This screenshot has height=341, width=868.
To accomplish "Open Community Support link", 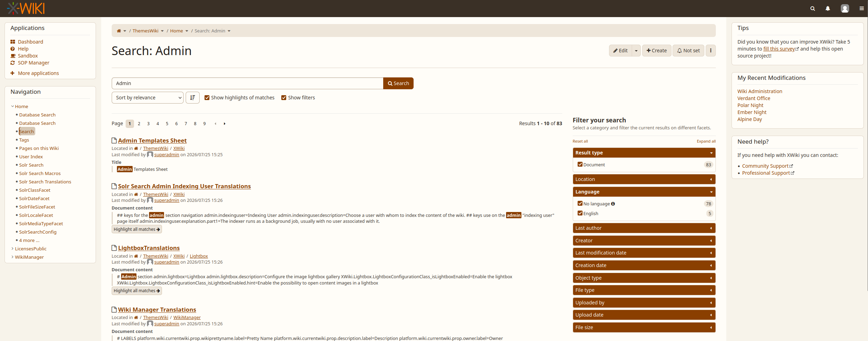I will (x=765, y=166).
